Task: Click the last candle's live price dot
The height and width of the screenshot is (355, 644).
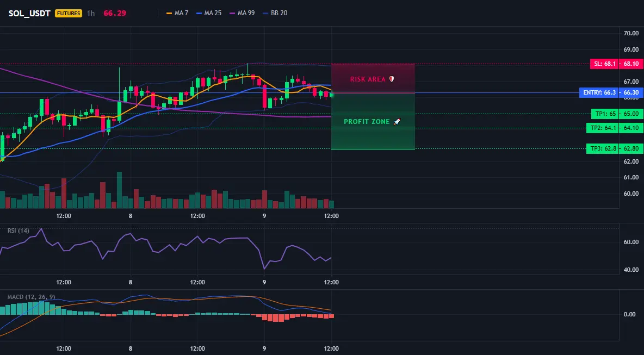Action: (332, 95)
